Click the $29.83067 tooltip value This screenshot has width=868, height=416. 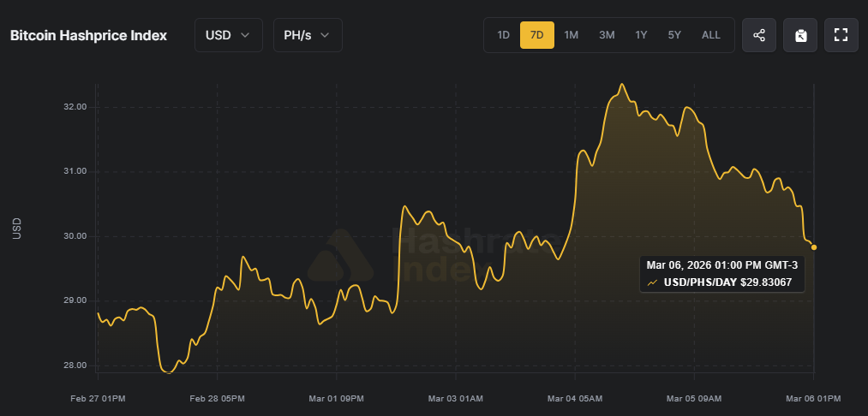tap(768, 282)
